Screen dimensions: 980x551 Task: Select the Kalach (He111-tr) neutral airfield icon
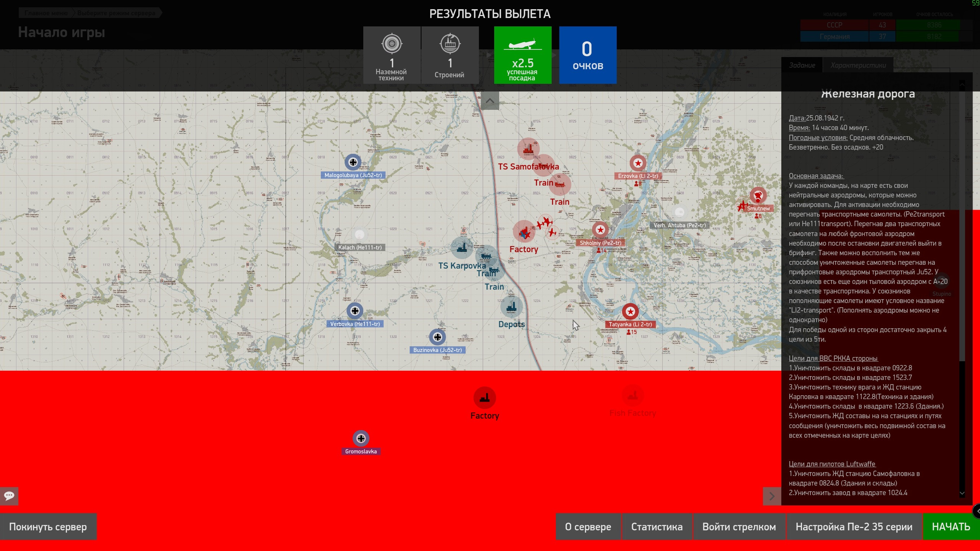pos(359,234)
